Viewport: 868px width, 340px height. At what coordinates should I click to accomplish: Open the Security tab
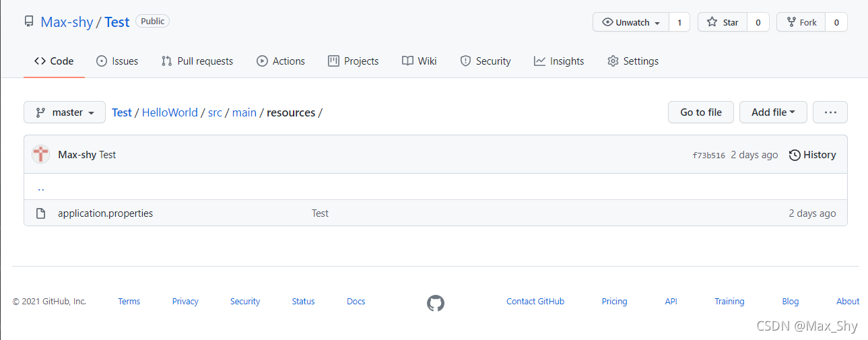486,61
